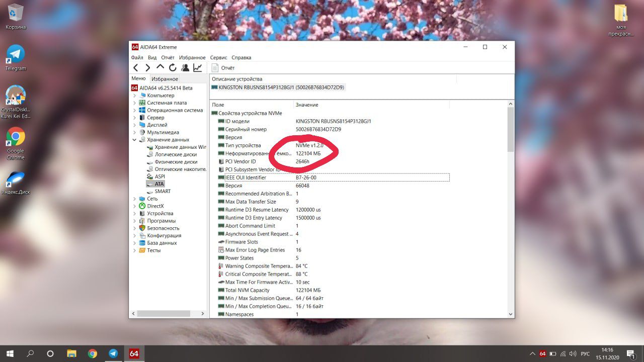Expand the Дисплей tree node
Screen dimensions: 644x362
tap(134, 125)
